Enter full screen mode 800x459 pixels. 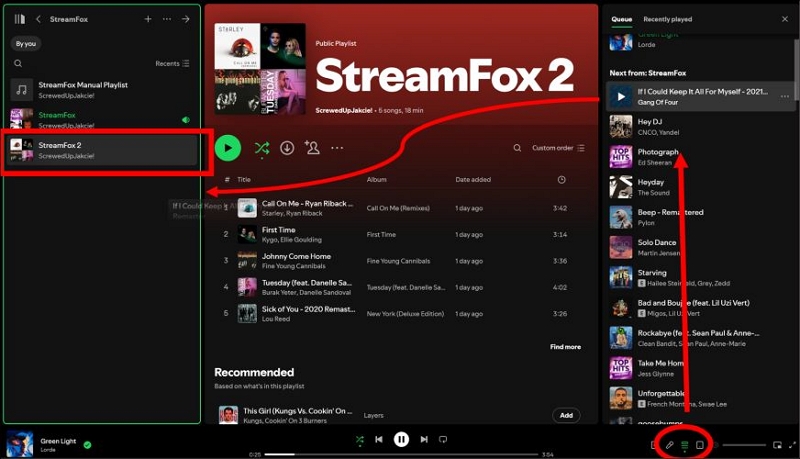click(x=792, y=445)
